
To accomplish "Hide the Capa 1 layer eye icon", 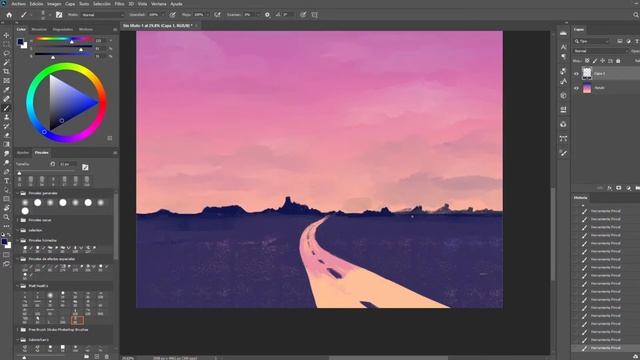I will coord(576,74).
